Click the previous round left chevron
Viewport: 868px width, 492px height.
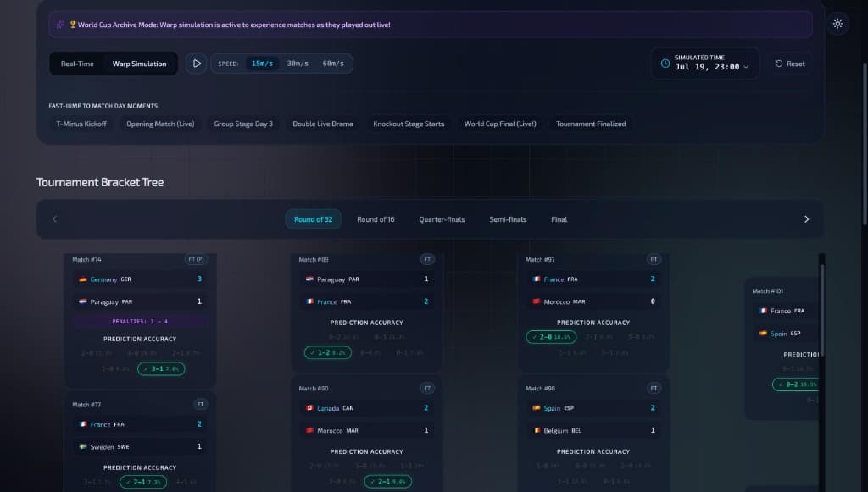(x=54, y=219)
